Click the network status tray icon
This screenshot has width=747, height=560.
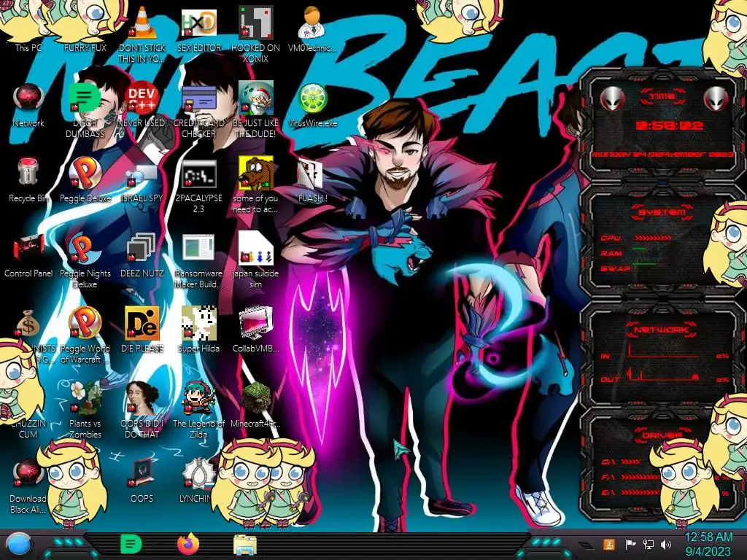pos(648,544)
